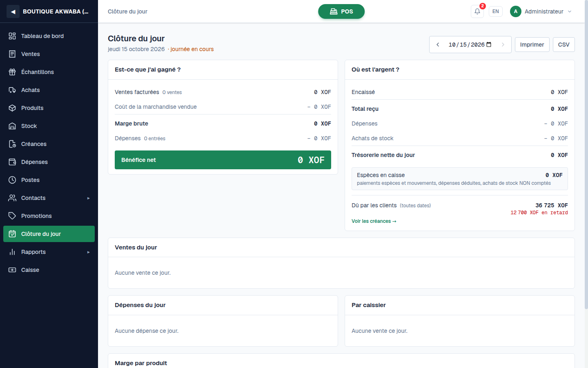This screenshot has height=368, width=588.
Task: Navigate to the Produits page
Action: coord(49,108)
